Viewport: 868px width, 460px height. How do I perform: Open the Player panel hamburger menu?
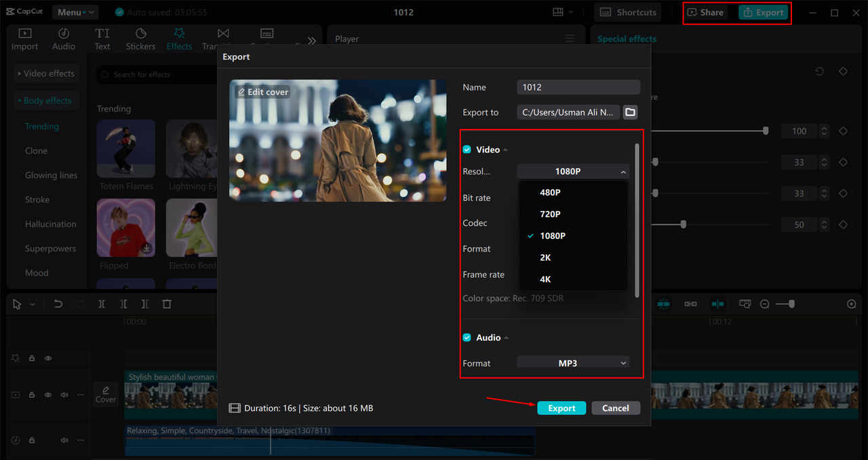(x=570, y=39)
